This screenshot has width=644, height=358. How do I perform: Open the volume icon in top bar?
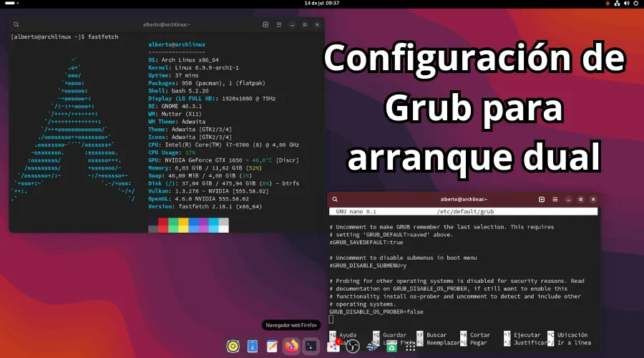pyautogui.click(x=626, y=4)
